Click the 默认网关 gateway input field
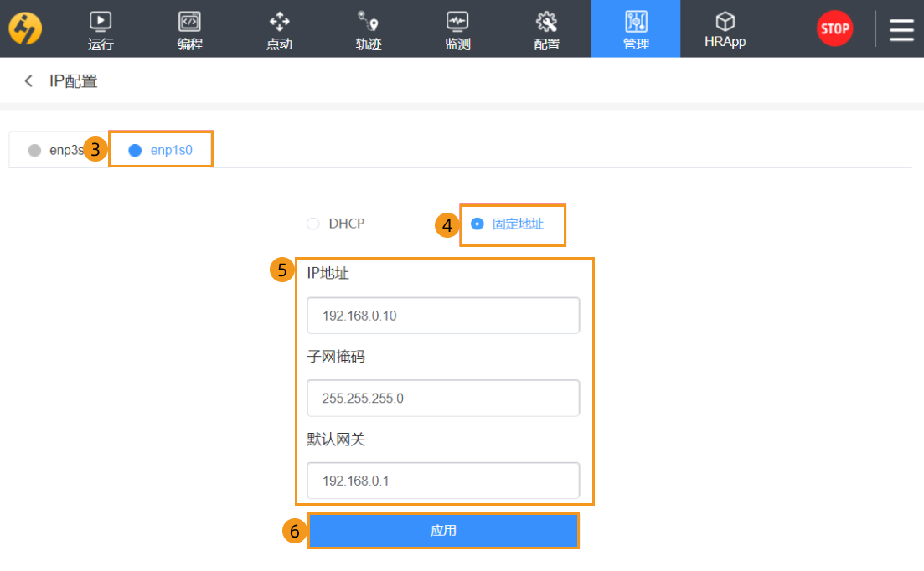This screenshot has width=924, height=571. 443,481
